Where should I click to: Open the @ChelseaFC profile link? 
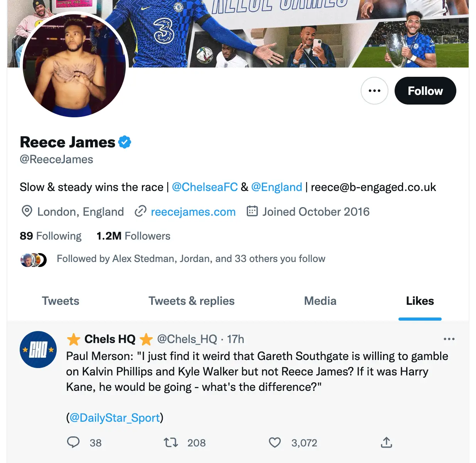pyautogui.click(x=205, y=187)
